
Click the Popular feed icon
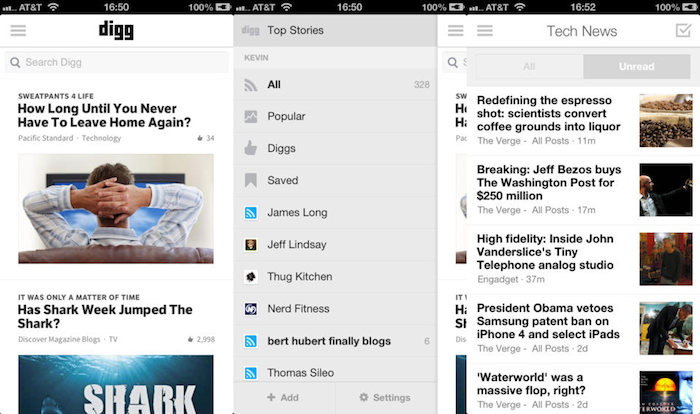(251, 117)
